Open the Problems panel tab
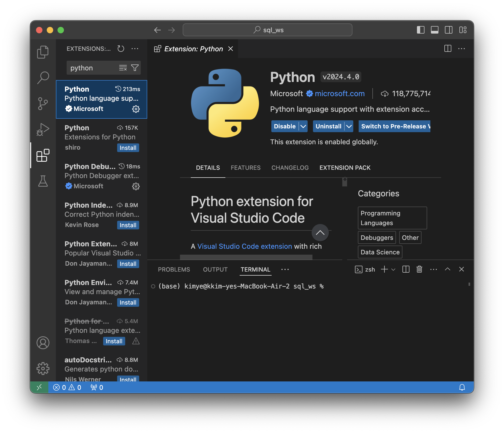Screen dimensions: 504x433 pyautogui.click(x=174, y=269)
